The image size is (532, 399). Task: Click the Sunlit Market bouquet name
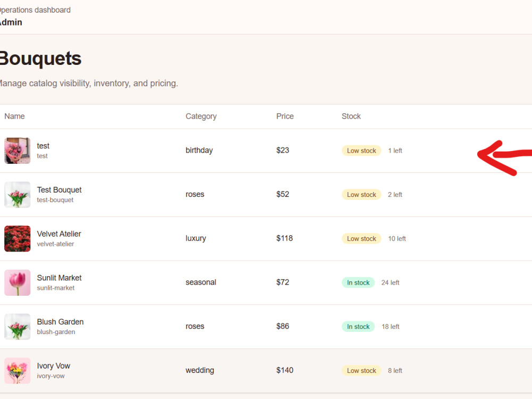60,278
